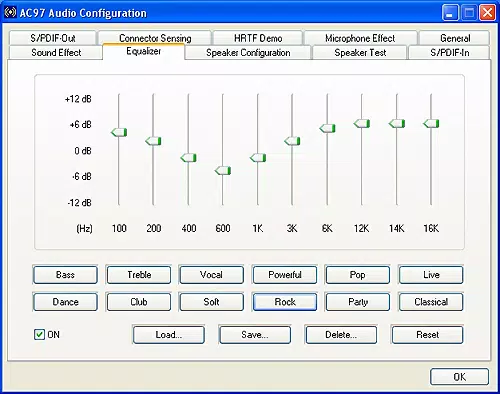
Task: Click the 14K slider handle
Action: (397, 124)
